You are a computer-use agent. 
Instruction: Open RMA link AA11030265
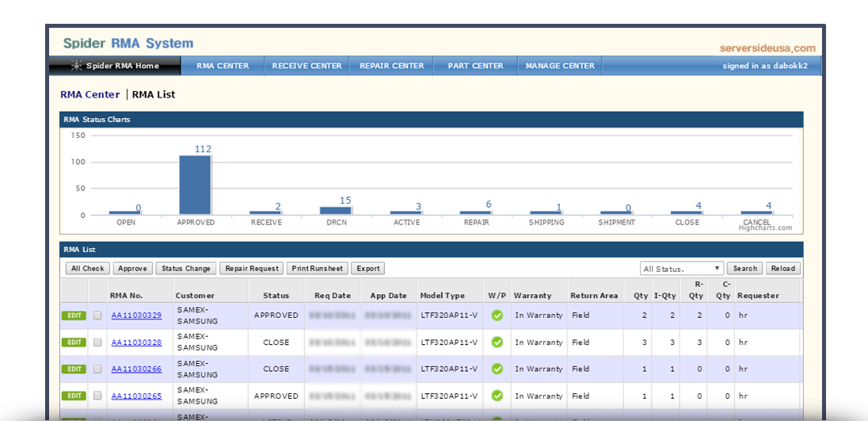(136, 396)
